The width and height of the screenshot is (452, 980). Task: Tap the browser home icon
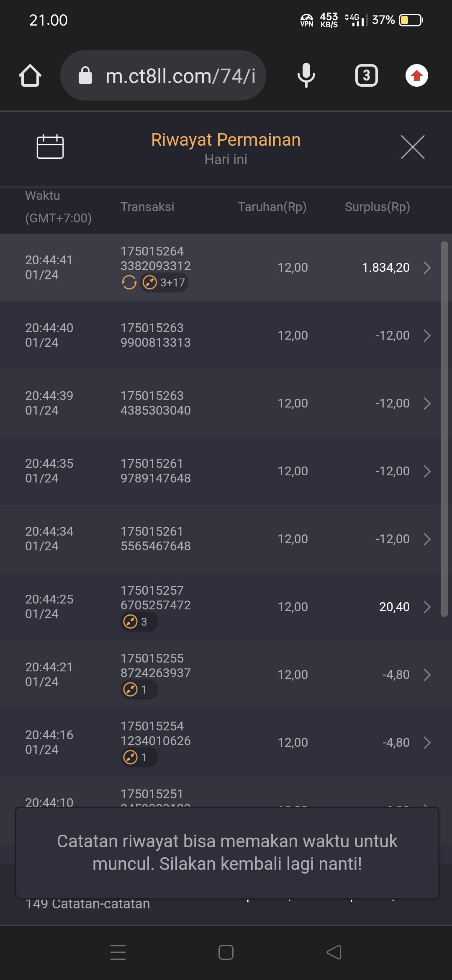click(x=30, y=76)
